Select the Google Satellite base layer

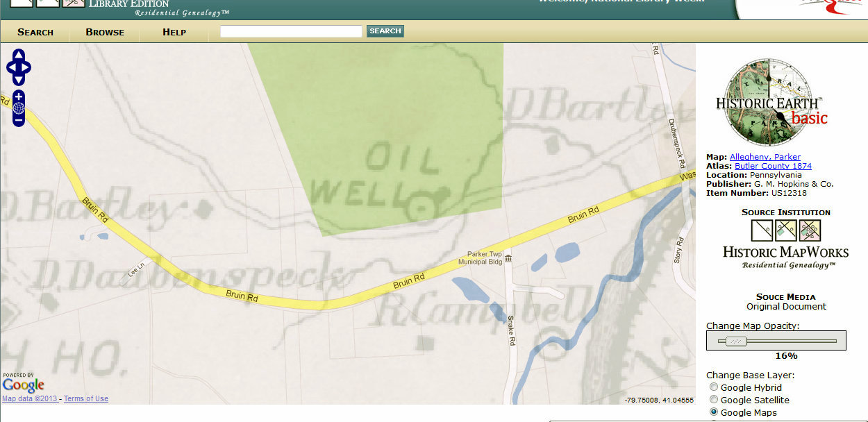[714, 399]
